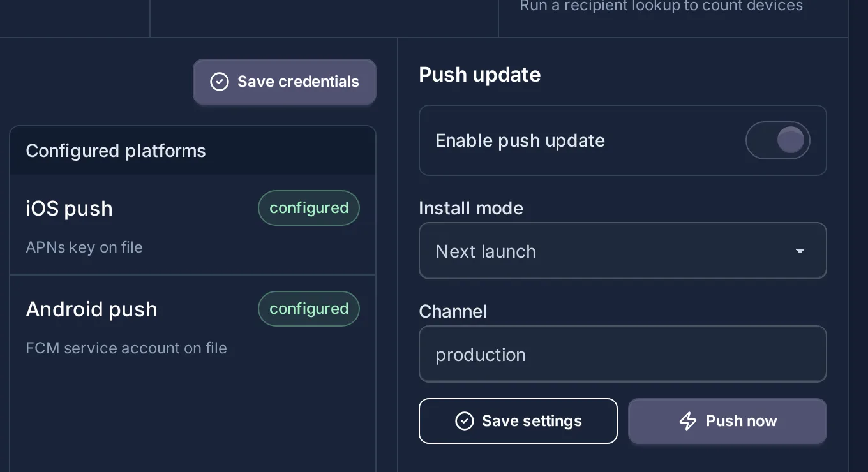Click the Android push configured badge
Viewport: 868px width, 472px height.
point(309,309)
